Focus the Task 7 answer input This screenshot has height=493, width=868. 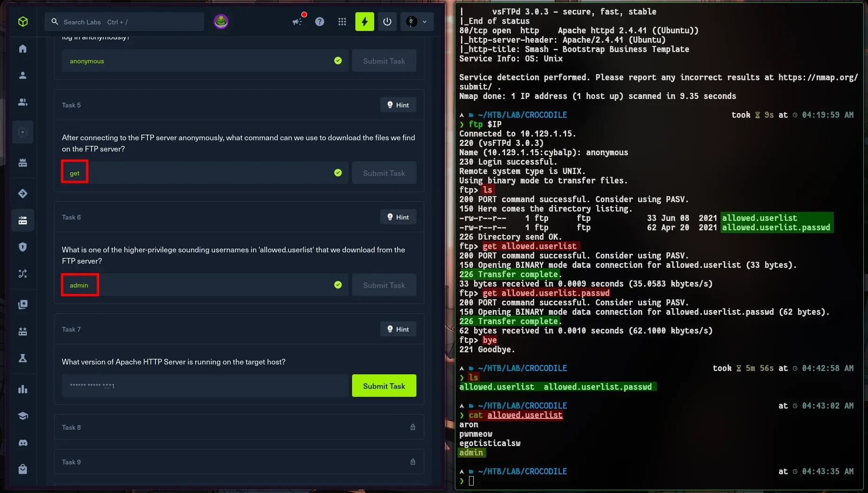pyautogui.click(x=205, y=386)
